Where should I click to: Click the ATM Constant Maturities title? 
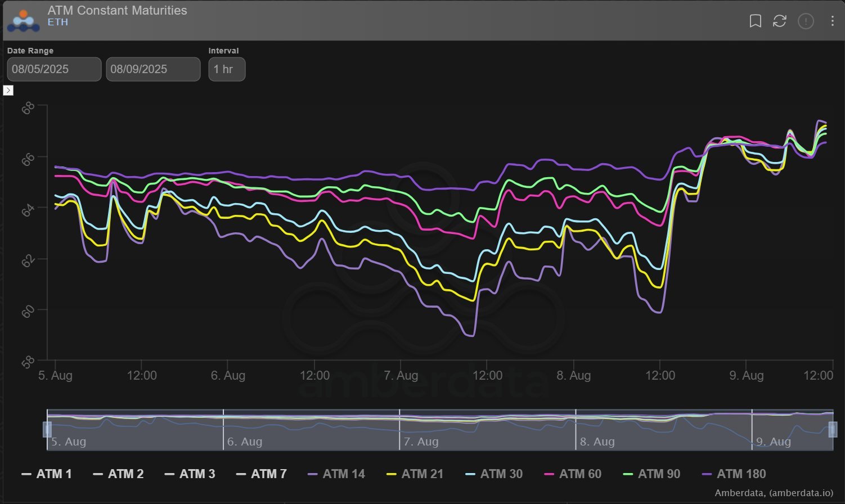point(118,10)
